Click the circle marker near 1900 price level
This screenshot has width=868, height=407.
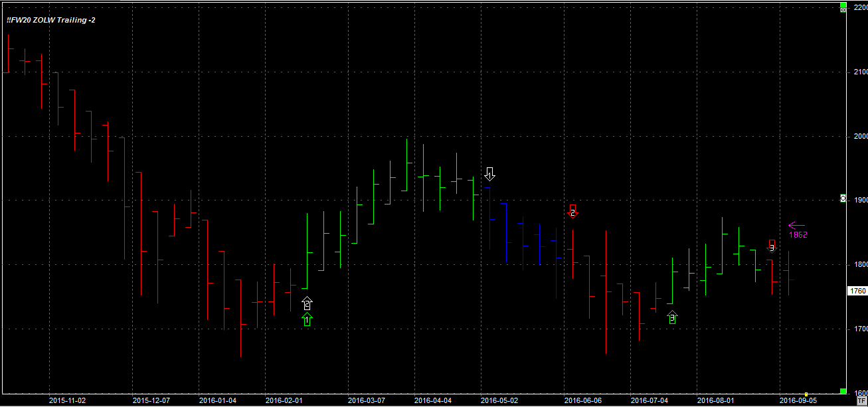coord(843,198)
